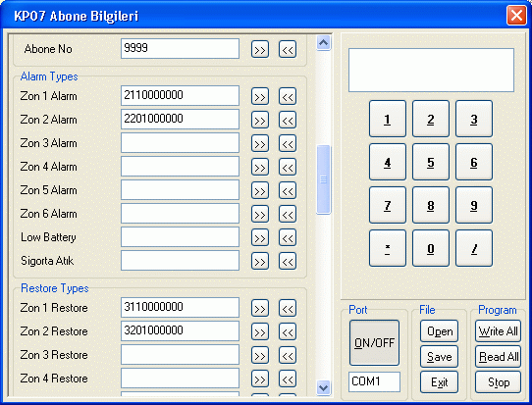Click the << button for Zon 2 Restore

[288, 331]
